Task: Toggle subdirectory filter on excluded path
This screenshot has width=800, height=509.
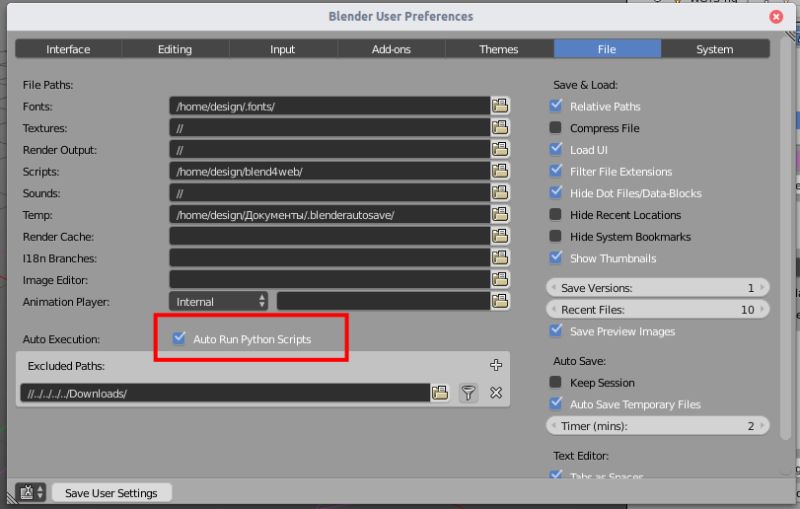Action: pyautogui.click(x=468, y=393)
